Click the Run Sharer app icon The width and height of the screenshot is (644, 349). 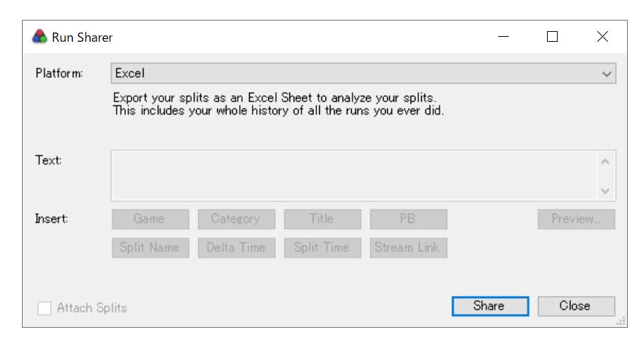[40, 37]
